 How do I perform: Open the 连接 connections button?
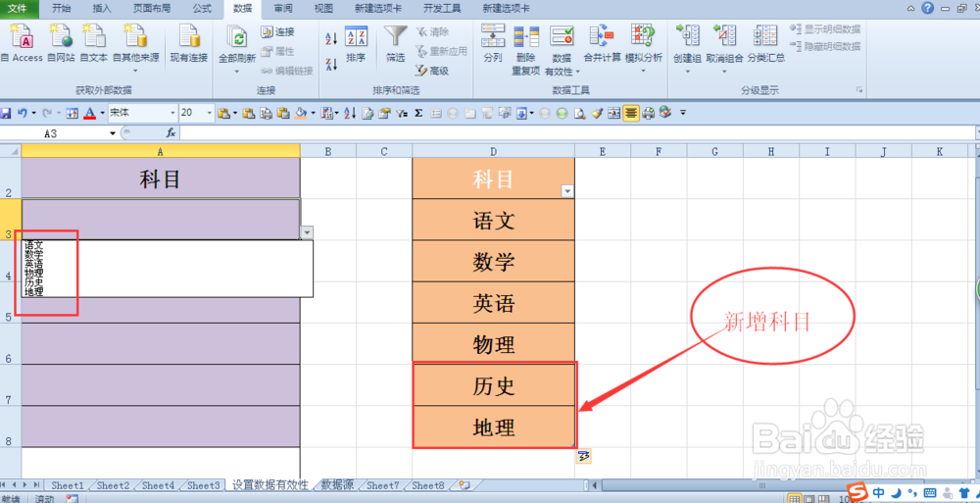click(277, 32)
